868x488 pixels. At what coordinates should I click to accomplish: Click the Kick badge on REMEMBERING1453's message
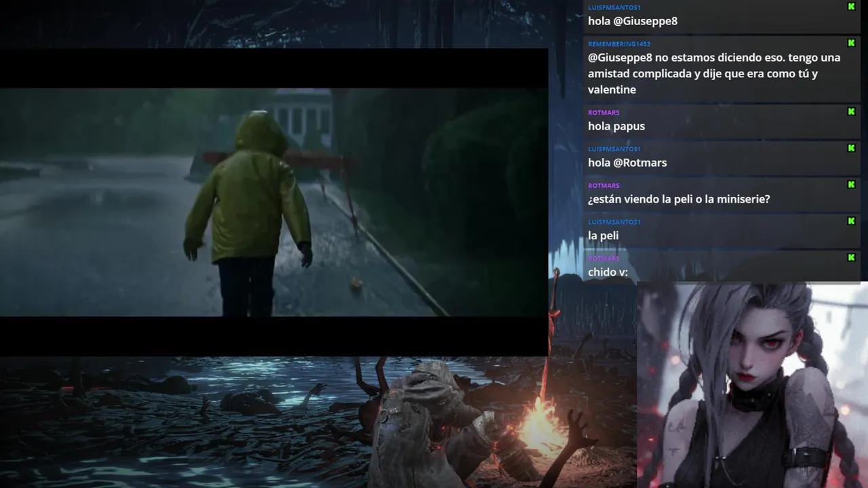851,43
